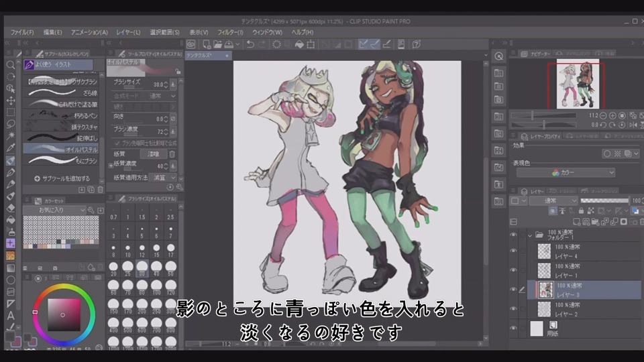
Task: Click the Quick Access icon in right dock
Action: (x=498, y=56)
